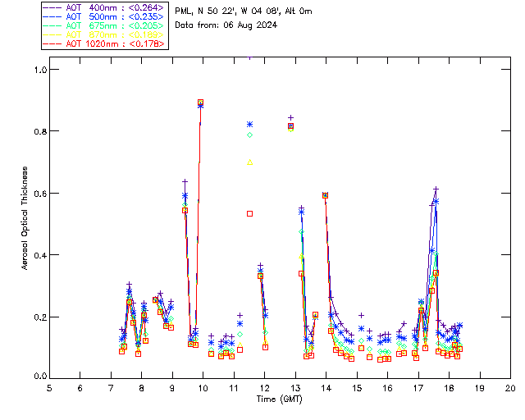Click the x-axis tick label 12
The width and height of the screenshot is (525, 420).
point(264,388)
